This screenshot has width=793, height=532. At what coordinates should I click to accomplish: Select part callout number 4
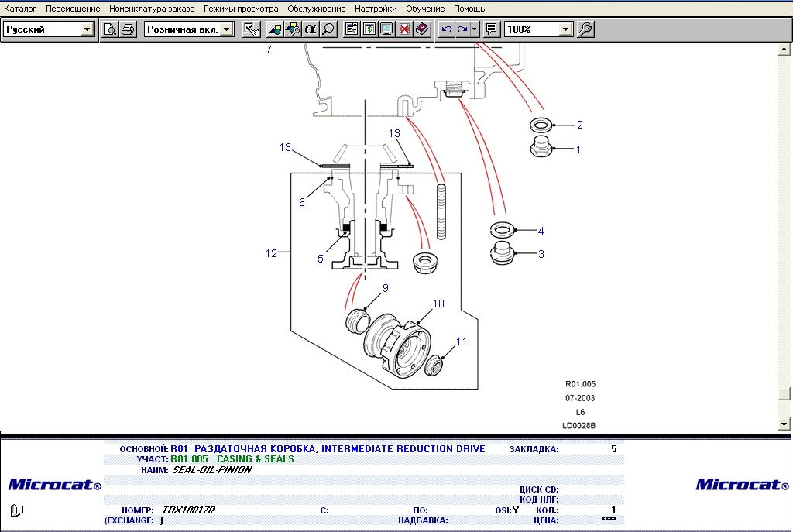click(541, 231)
